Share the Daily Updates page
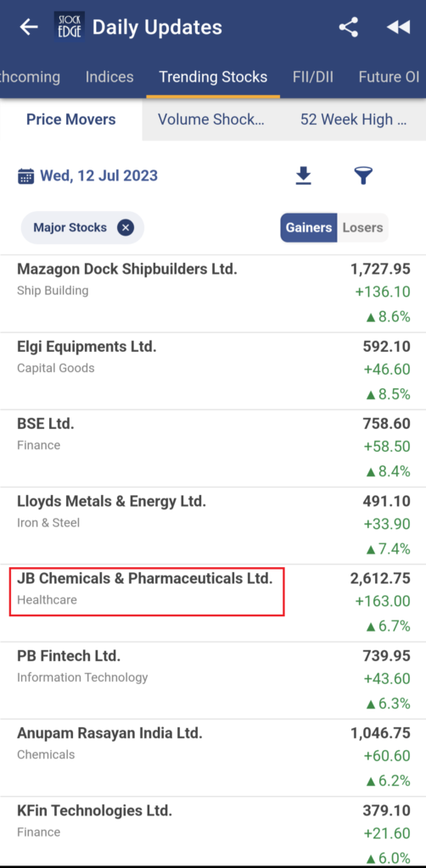Viewport: 426px width, 868px height. (x=349, y=27)
